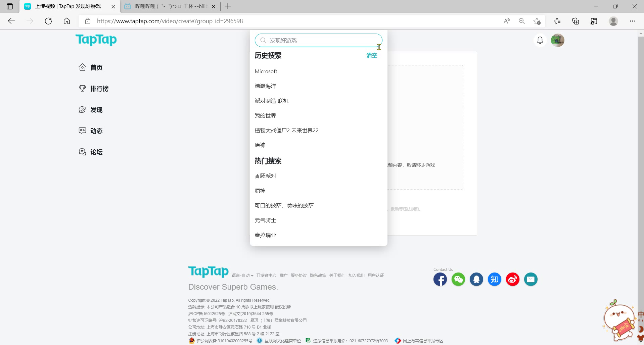
Task: Click the TapTap logo in header
Action: 96,40
